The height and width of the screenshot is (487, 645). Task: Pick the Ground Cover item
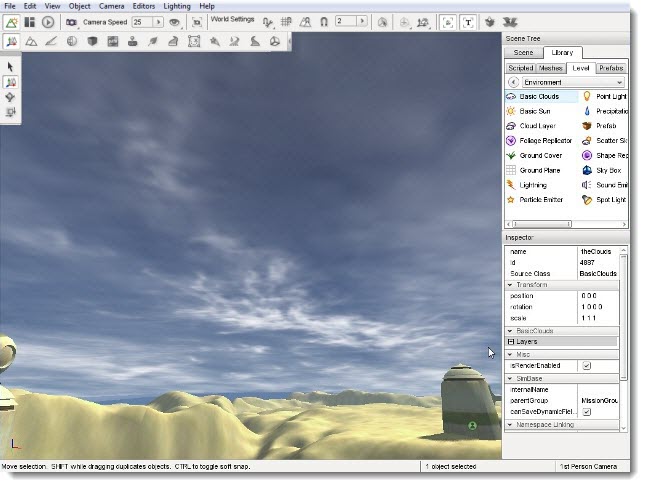(x=540, y=156)
